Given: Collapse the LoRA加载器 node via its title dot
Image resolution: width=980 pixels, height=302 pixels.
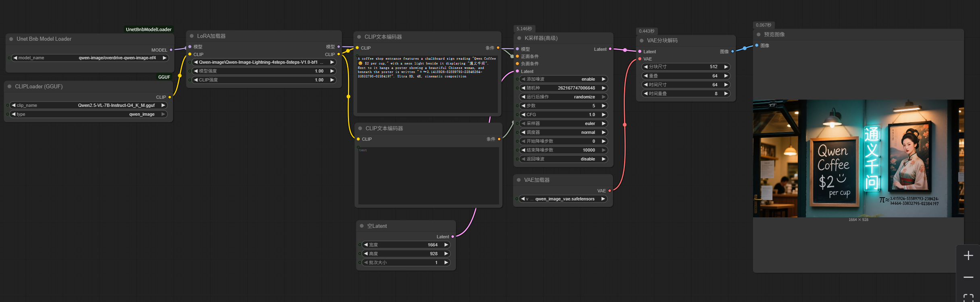Looking at the screenshot, I should click(x=191, y=36).
